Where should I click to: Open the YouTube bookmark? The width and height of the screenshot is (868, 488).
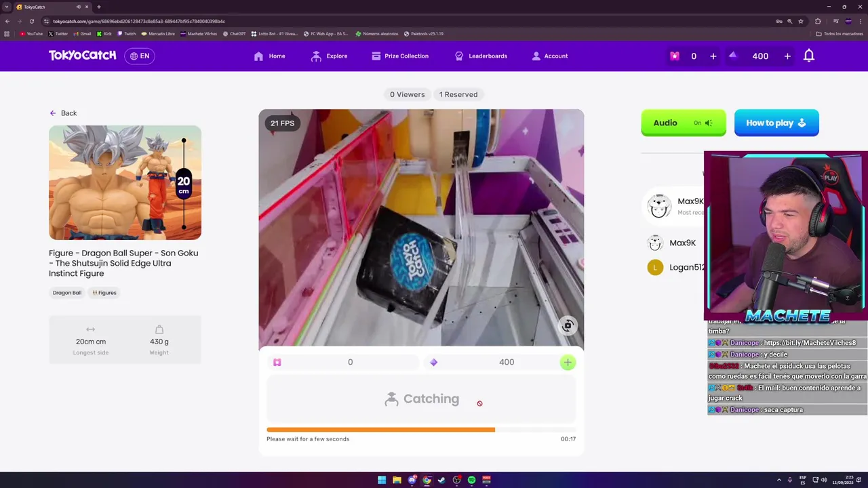[31, 33]
